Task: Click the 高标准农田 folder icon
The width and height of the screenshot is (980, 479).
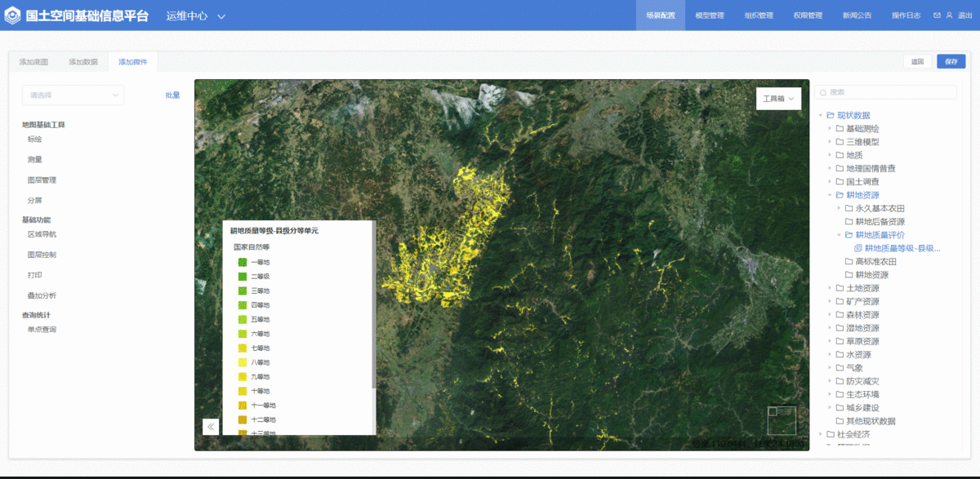Action: pyautogui.click(x=849, y=262)
